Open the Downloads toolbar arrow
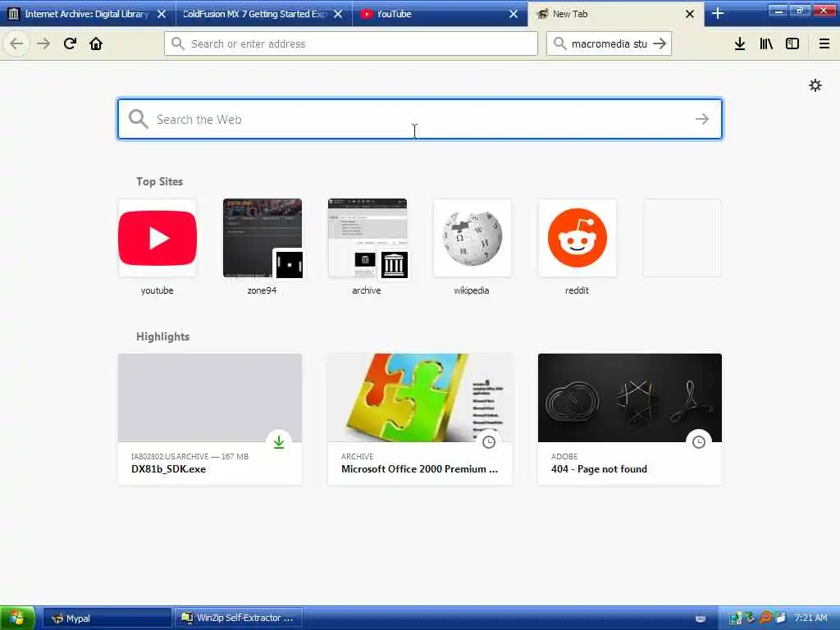The width and height of the screenshot is (840, 630). pos(740,43)
